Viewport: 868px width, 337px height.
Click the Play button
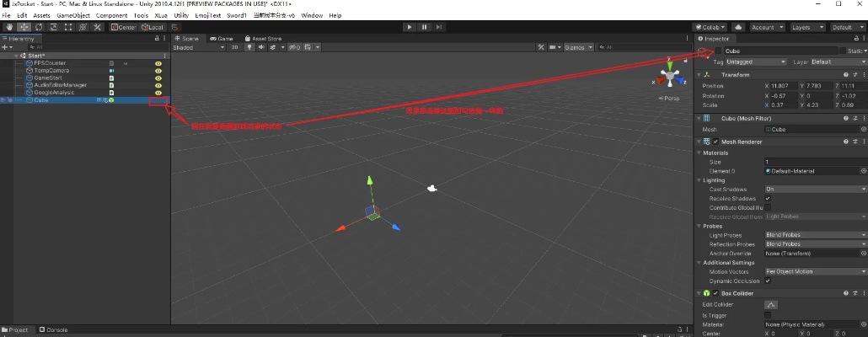tap(410, 27)
